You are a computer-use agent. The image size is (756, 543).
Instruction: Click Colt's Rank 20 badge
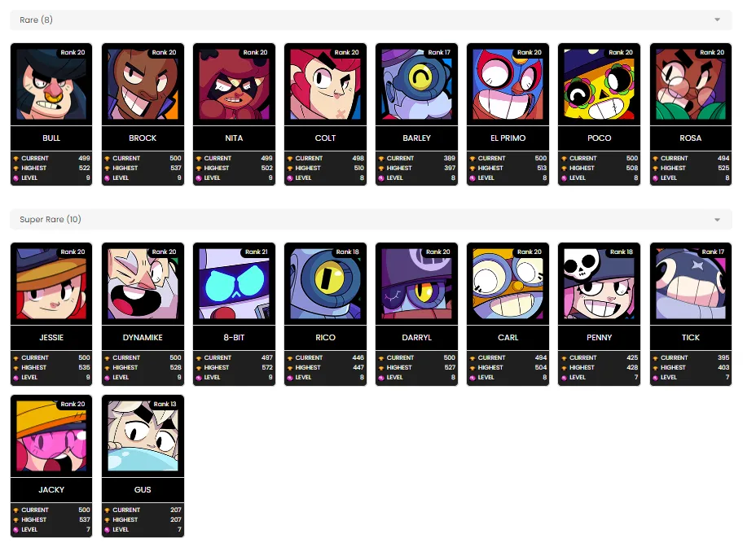pyautogui.click(x=346, y=52)
